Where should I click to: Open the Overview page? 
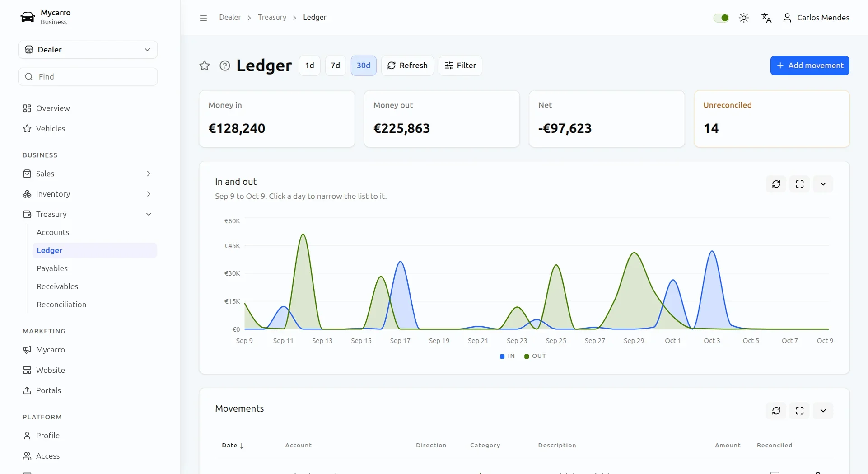click(x=88, y=108)
